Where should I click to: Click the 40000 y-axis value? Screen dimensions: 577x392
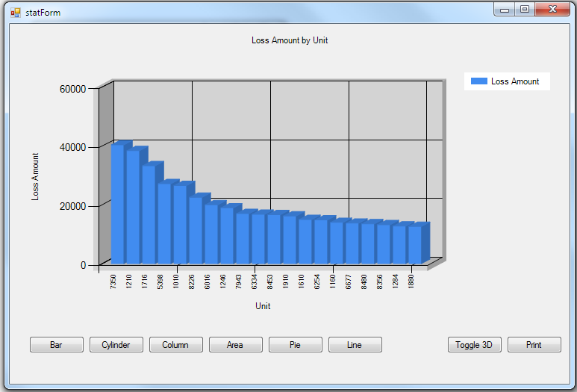(x=72, y=147)
